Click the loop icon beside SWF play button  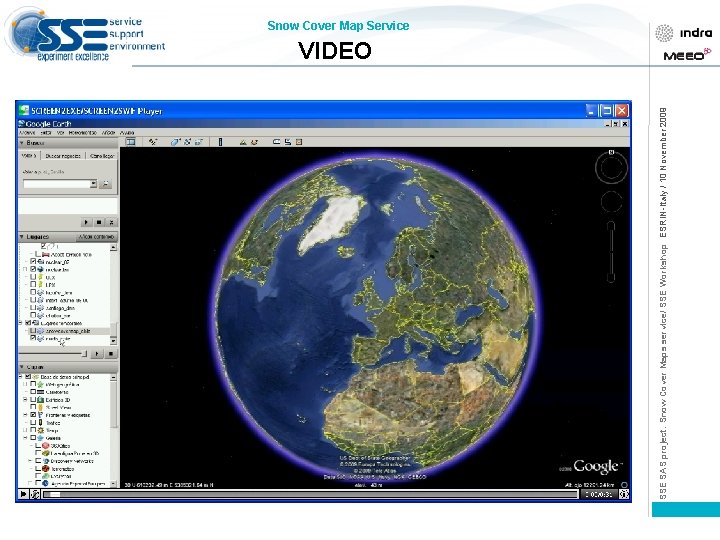click(x=35, y=494)
